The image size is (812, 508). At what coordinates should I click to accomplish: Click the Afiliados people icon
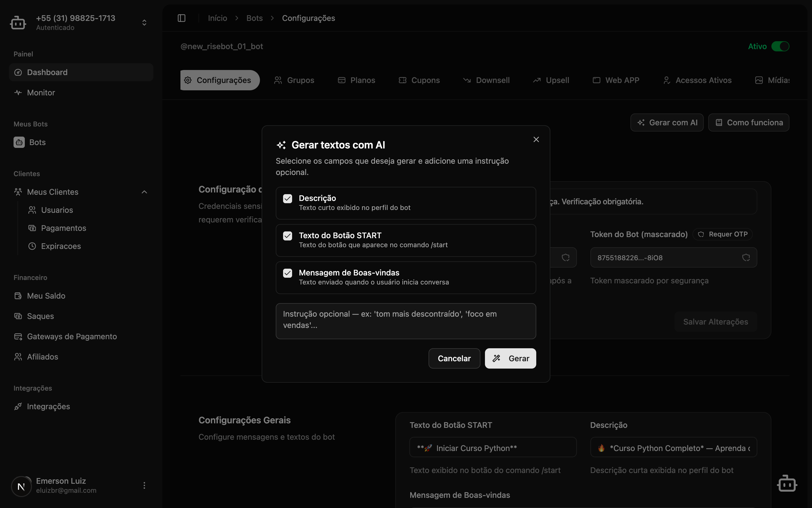click(18, 357)
